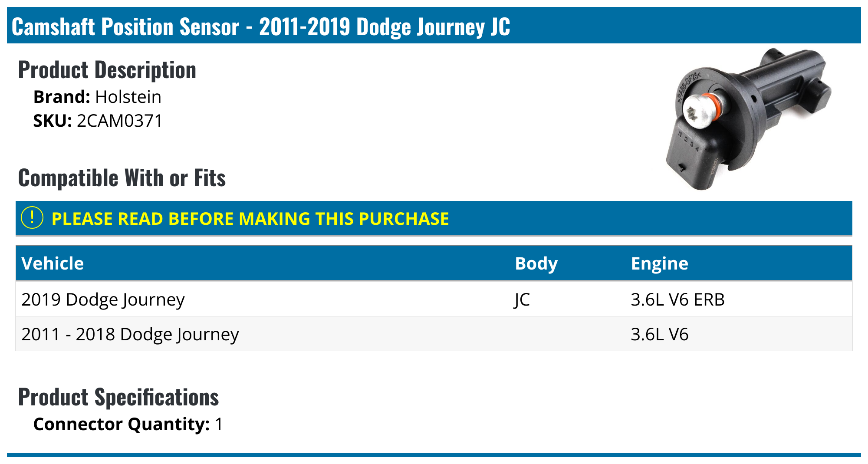Click the SKU number 2CAM0371
The height and width of the screenshot is (464, 868).
coord(119,121)
